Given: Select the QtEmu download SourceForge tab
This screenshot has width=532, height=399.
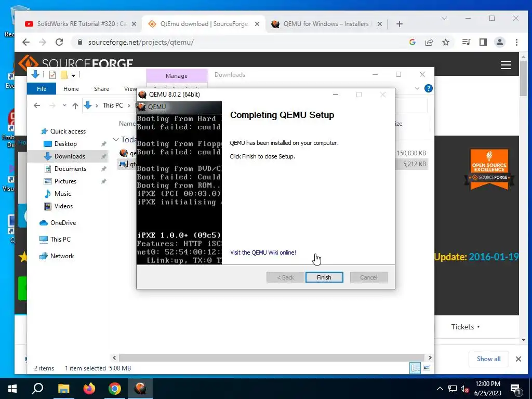Looking at the screenshot, I should pyautogui.click(x=204, y=24).
